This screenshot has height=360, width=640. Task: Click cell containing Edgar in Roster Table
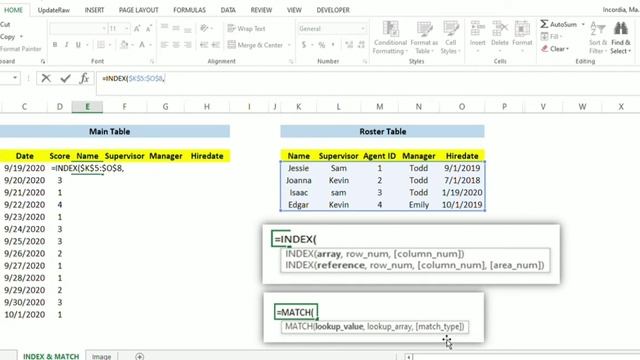[x=298, y=204]
